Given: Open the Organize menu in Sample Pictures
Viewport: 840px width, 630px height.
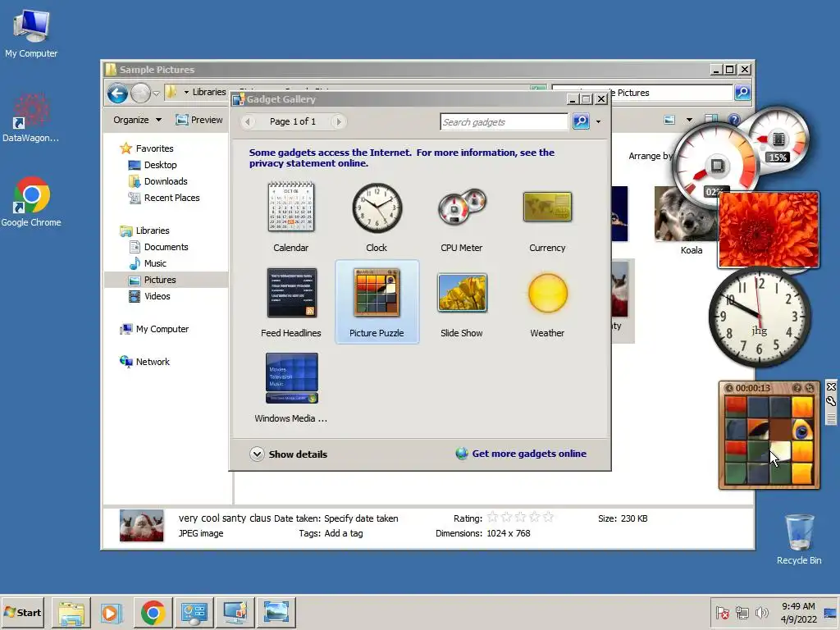Looking at the screenshot, I should coord(137,120).
